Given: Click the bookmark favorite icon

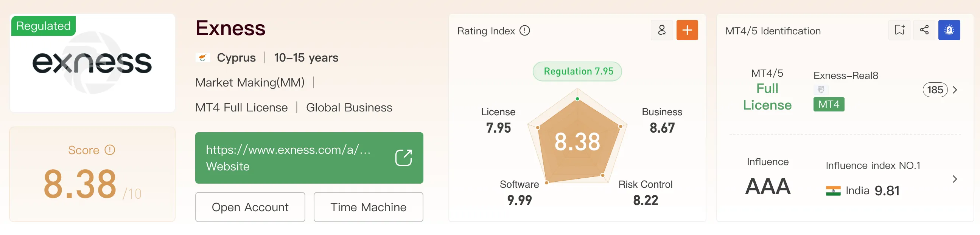Looking at the screenshot, I should (x=900, y=30).
